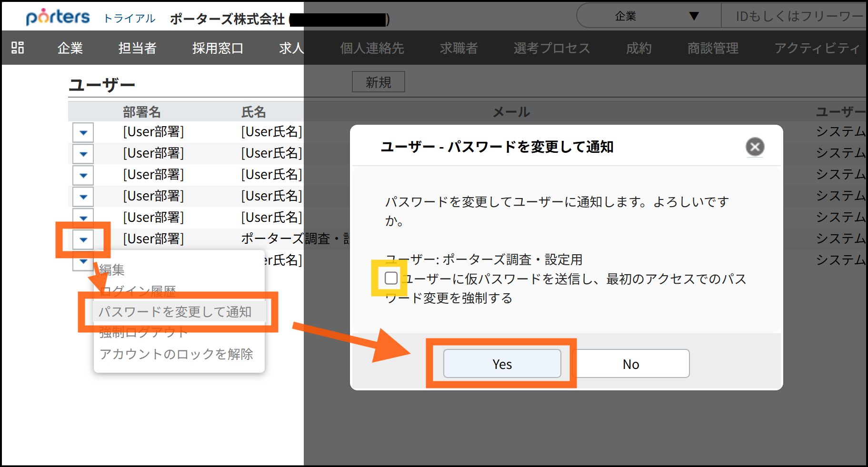Screen dimensions: 868x467
Task: Open the grid menu icon in the navigation bar
Action: tap(18, 48)
